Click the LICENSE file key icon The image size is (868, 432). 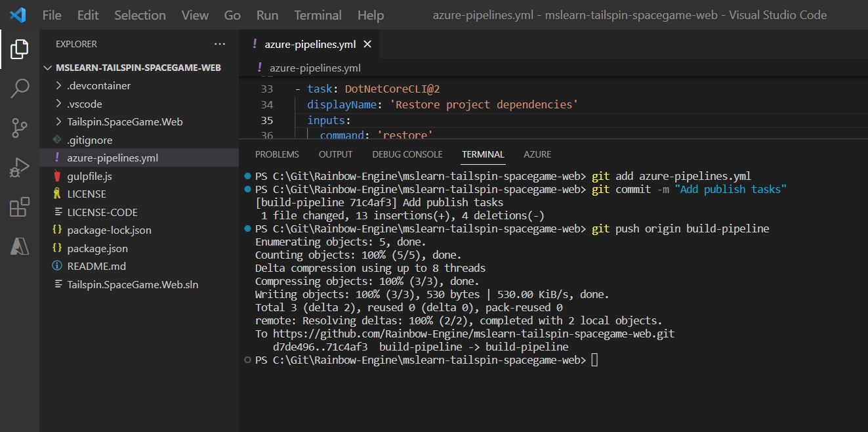click(x=57, y=194)
